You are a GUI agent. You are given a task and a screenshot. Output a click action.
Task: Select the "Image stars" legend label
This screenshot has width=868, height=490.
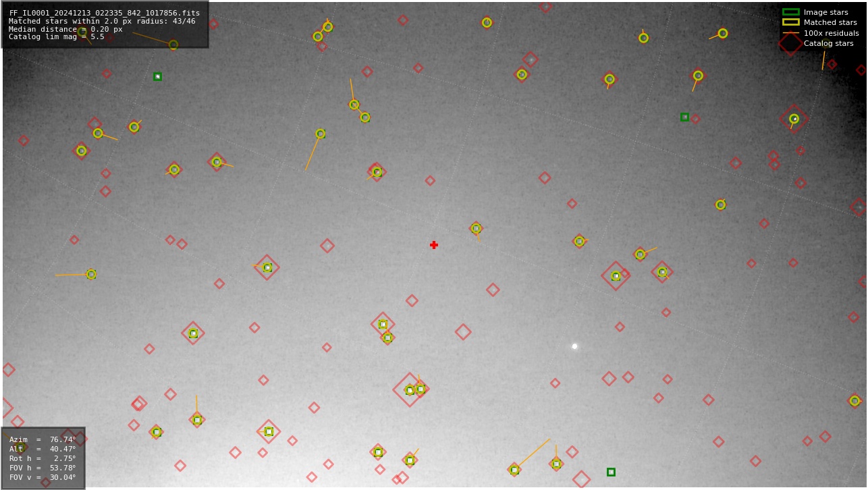pyautogui.click(x=825, y=12)
